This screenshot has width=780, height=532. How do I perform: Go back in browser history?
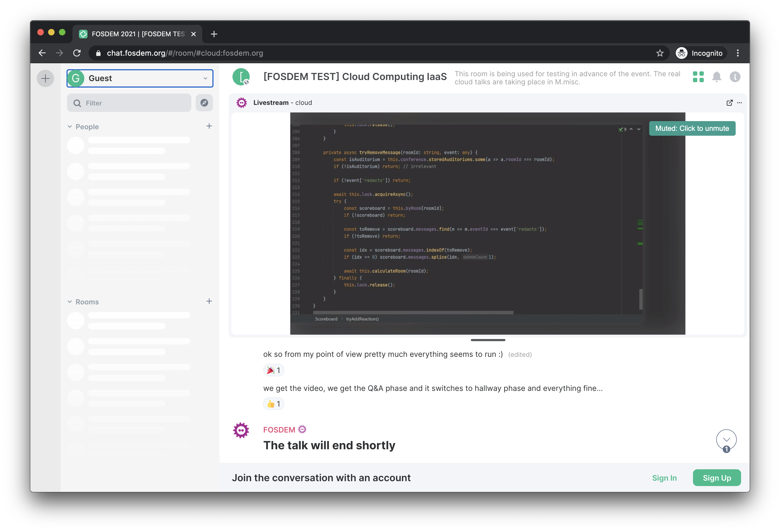pyautogui.click(x=42, y=53)
